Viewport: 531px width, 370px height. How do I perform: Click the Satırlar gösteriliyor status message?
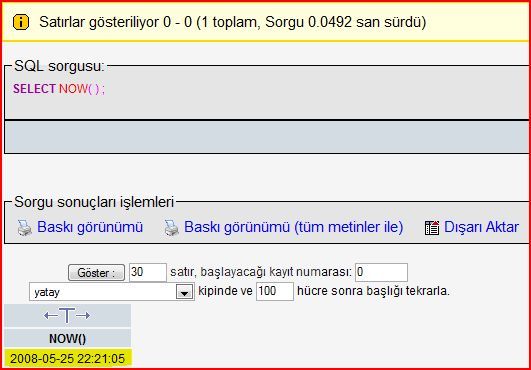(233, 22)
